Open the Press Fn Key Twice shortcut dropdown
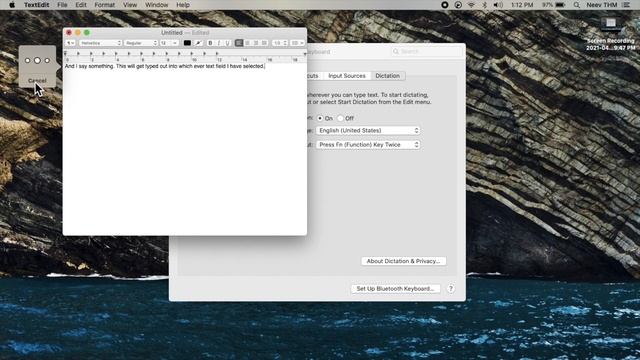The width and height of the screenshot is (640, 360). (368, 144)
